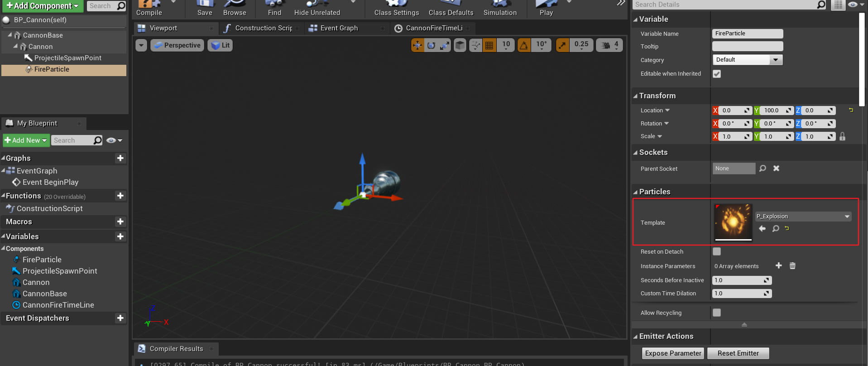Expand the toolbar overflow chevrons
The height and width of the screenshot is (366, 868).
[621, 4]
